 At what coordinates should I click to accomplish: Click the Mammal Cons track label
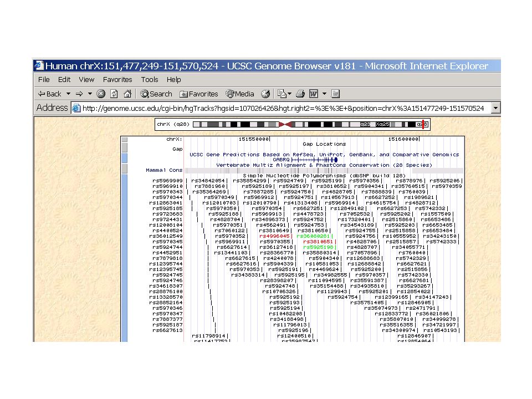click(164, 170)
